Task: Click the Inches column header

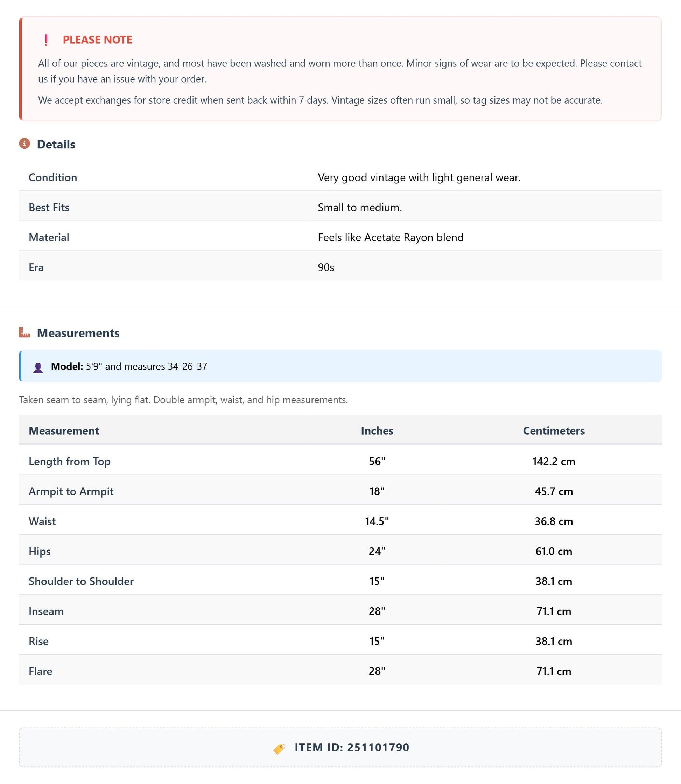Action: pyautogui.click(x=377, y=430)
